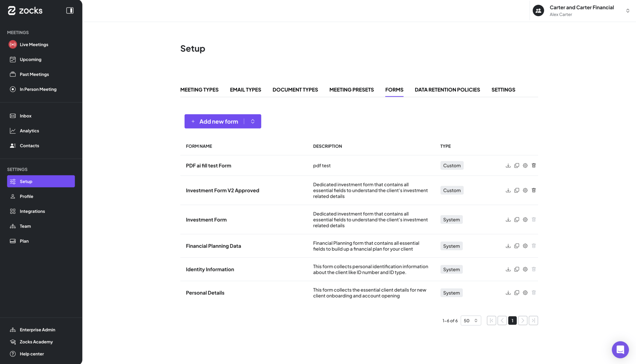636x364 pixels.
Task: Expand the Add new form options chevron
Action: click(253, 121)
